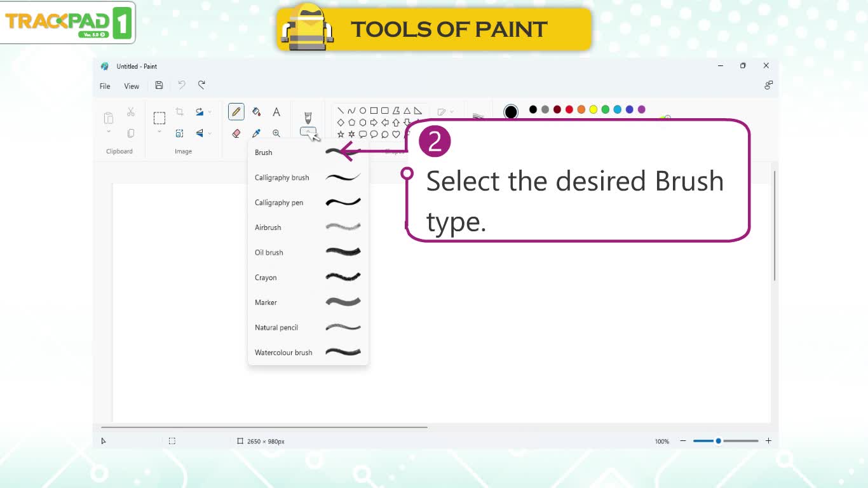Click the Brushes tool icon
The image size is (868, 488).
[x=308, y=118]
